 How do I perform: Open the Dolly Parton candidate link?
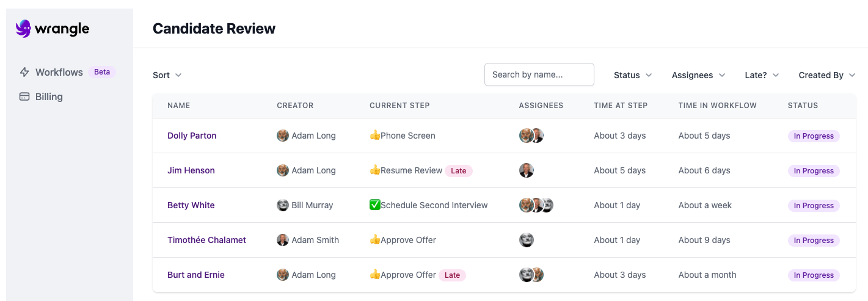pos(192,136)
